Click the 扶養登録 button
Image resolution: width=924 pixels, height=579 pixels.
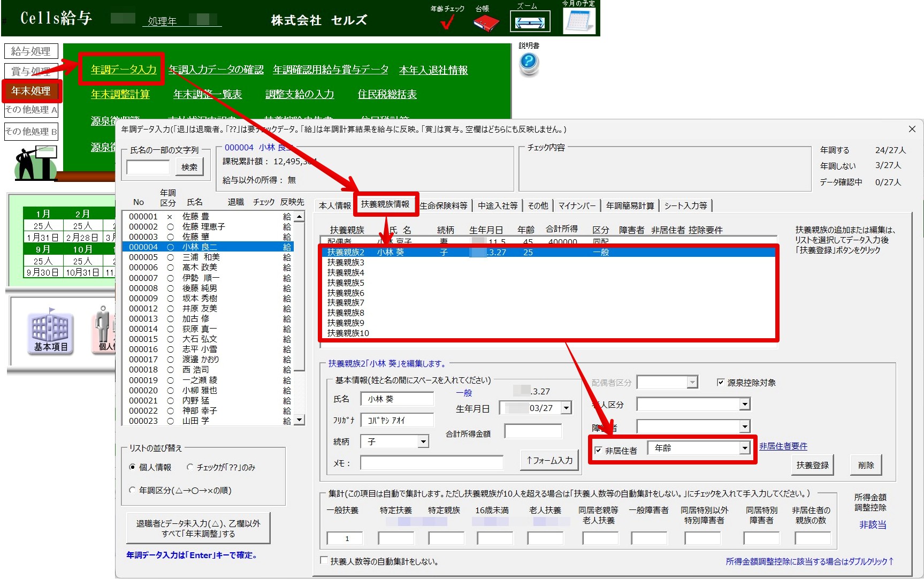tap(812, 465)
